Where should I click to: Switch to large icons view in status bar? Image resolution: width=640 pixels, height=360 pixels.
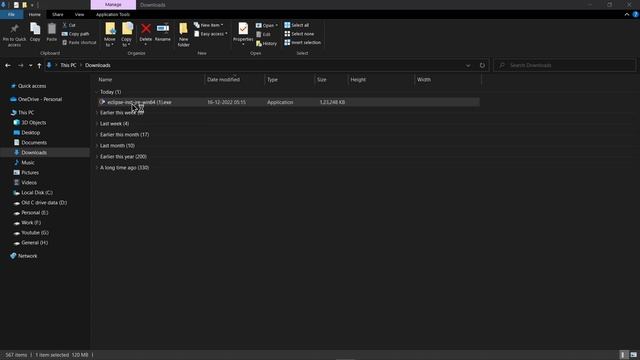coord(633,355)
